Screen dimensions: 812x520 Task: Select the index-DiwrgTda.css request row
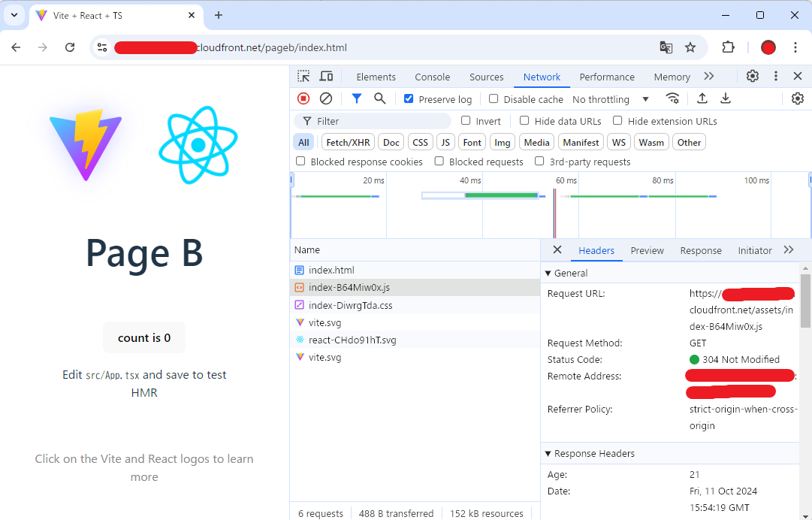[x=415, y=305]
